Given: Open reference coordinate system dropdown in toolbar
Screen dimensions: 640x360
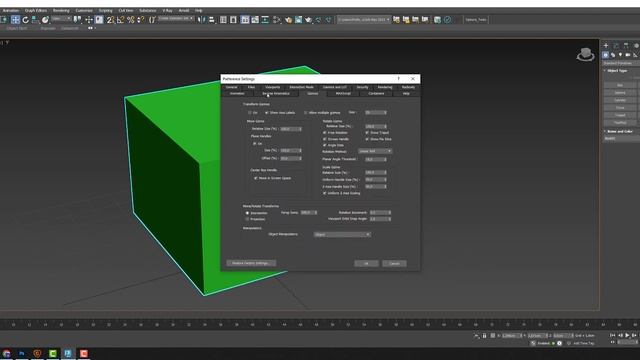Looking at the screenshot, I should coord(62,19).
